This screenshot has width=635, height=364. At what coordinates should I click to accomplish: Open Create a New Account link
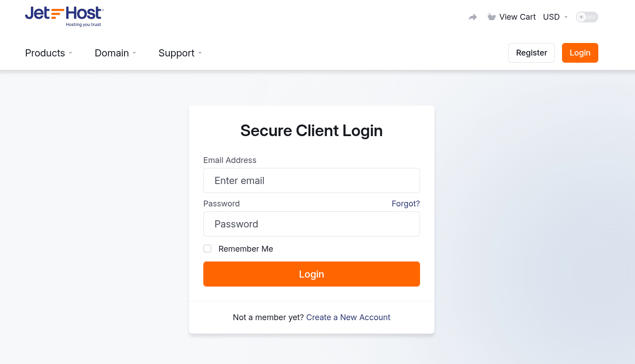pyautogui.click(x=348, y=317)
